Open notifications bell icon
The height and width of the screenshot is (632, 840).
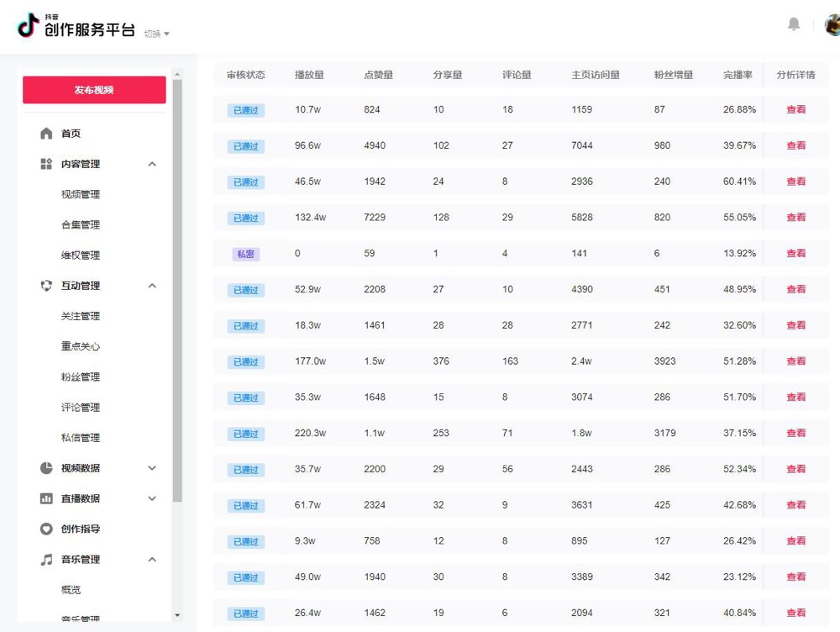pos(794,24)
